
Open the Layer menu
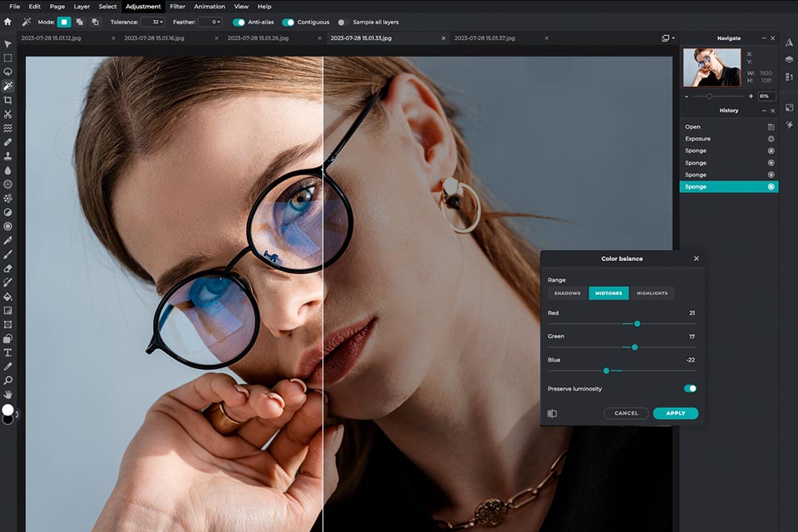click(x=81, y=7)
